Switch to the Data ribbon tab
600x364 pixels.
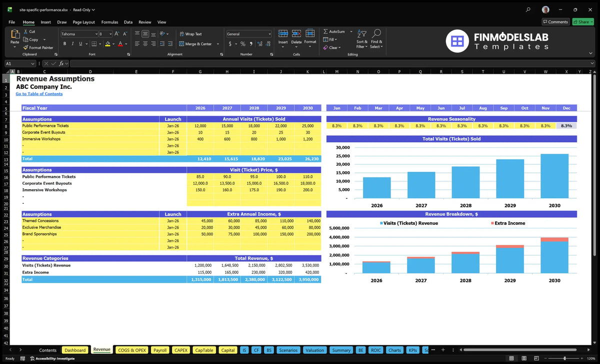pyautogui.click(x=128, y=22)
